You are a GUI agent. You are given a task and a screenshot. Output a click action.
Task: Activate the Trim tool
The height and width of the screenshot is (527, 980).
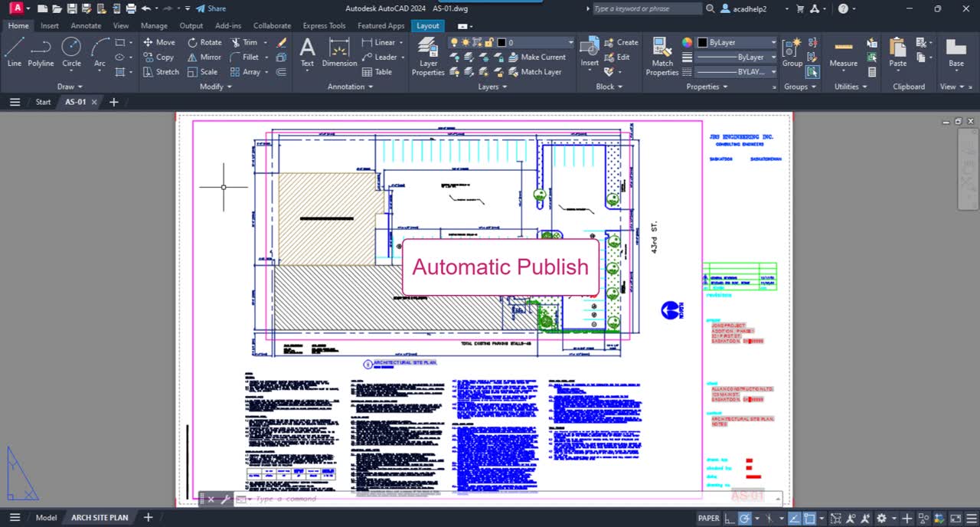click(243, 43)
